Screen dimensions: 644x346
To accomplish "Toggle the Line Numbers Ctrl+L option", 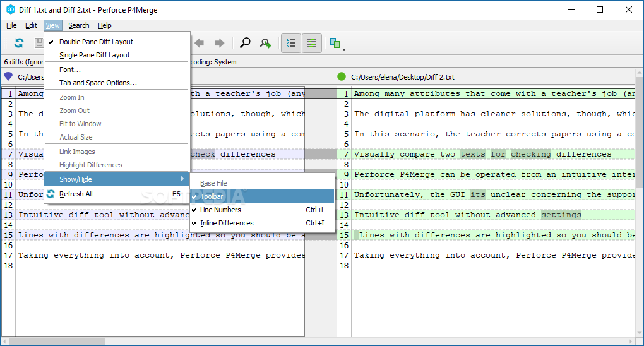I will [263, 210].
